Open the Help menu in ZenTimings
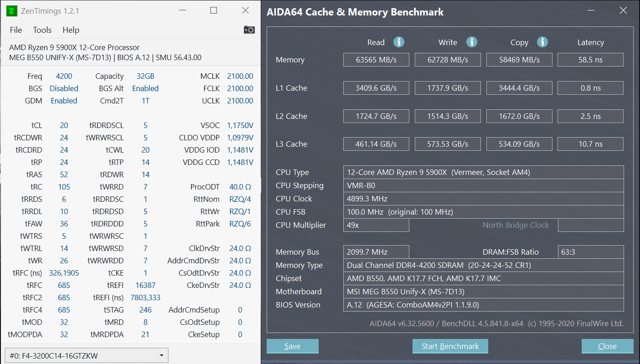This screenshot has width=640, height=364. pos(71,30)
